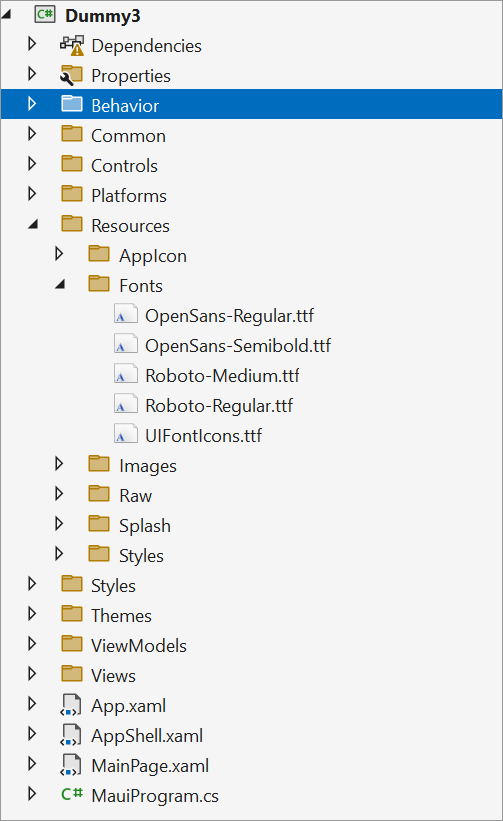The image size is (503, 821).
Task: Click the Views folder icon
Action: coord(72,674)
